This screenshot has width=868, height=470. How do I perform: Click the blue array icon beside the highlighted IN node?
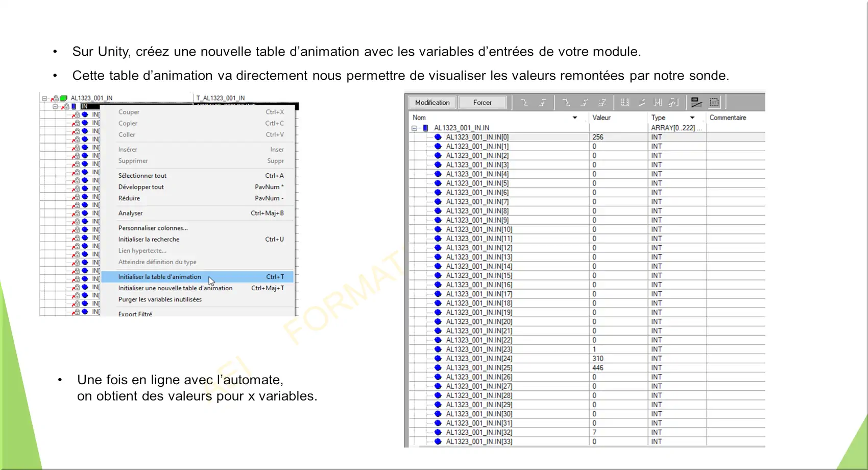pos(74,107)
